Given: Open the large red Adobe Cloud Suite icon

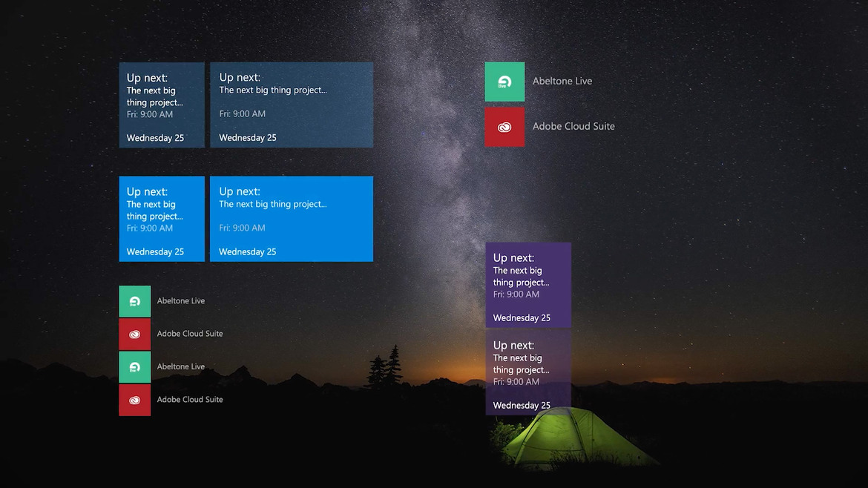Looking at the screenshot, I should click(504, 127).
